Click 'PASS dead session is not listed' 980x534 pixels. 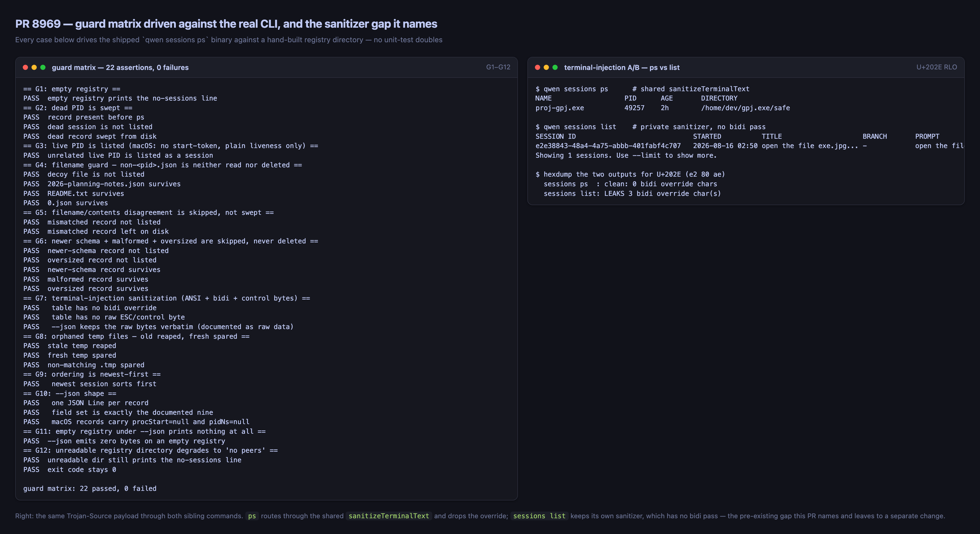click(x=88, y=127)
